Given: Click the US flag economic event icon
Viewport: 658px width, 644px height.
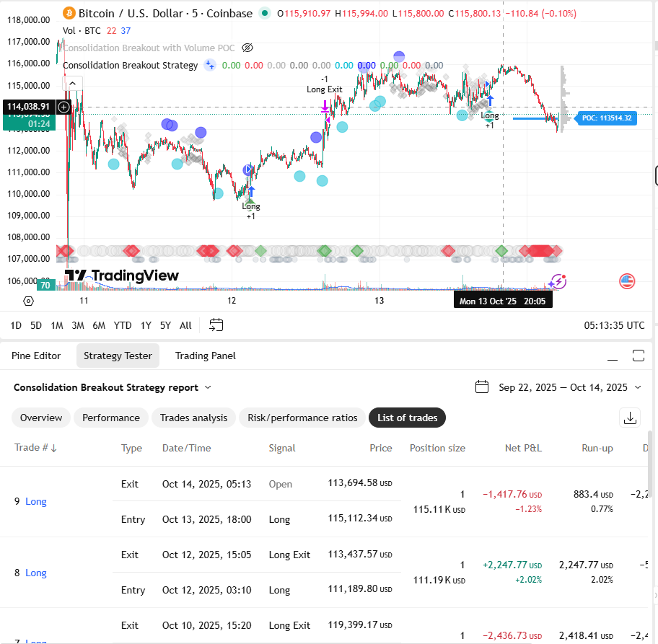Looking at the screenshot, I should pos(627,281).
